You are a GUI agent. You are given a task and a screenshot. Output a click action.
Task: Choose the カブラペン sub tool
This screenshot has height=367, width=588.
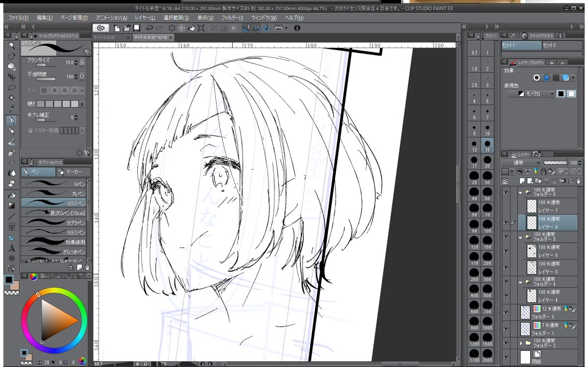point(54,222)
